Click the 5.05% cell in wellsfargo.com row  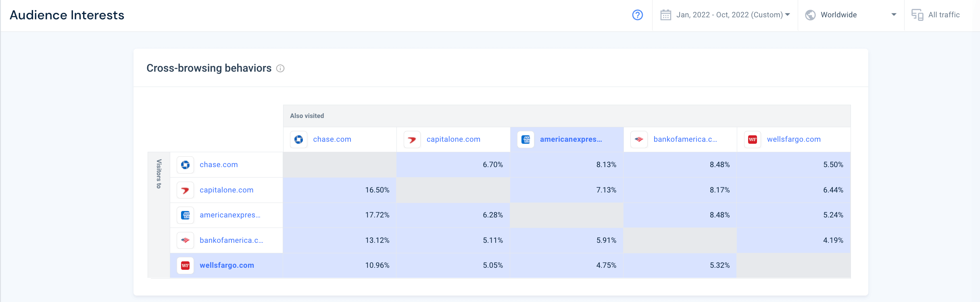(x=453, y=265)
